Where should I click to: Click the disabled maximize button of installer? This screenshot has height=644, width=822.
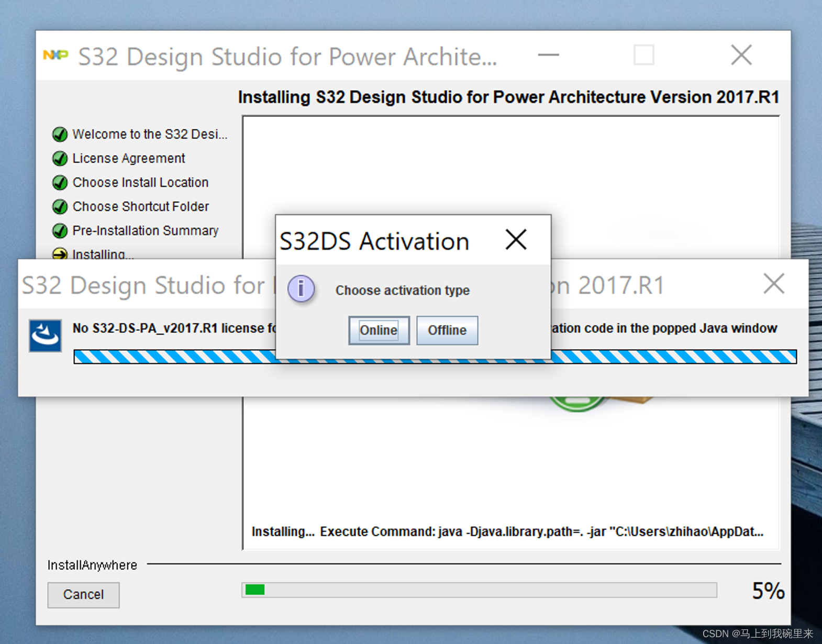click(x=643, y=55)
